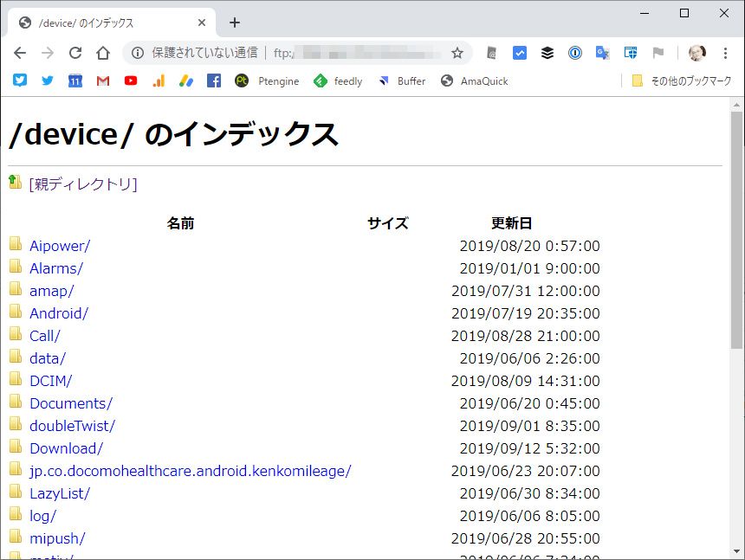Open the profile avatar
The image size is (745, 560).
pyautogui.click(x=697, y=53)
